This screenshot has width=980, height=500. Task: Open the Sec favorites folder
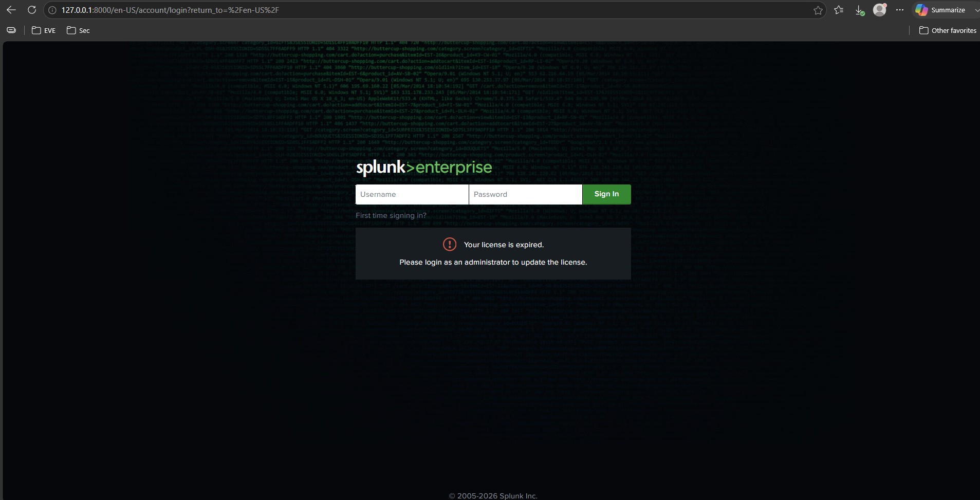click(x=78, y=30)
